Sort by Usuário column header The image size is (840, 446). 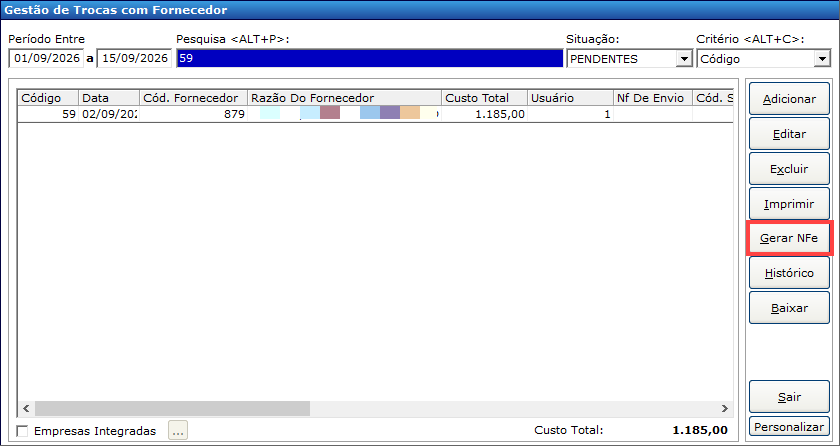click(x=571, y=98)
